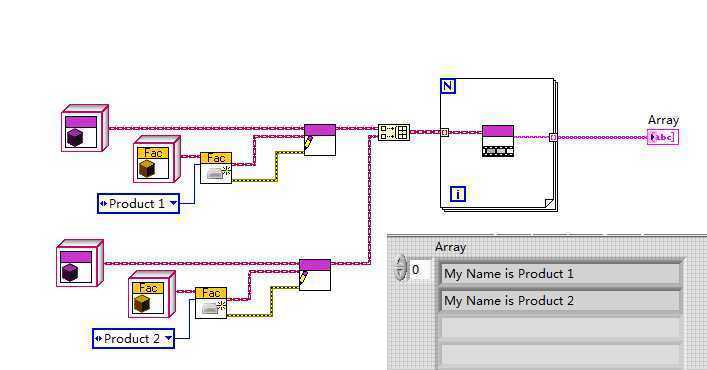Select the class method VI inside For Loop
This screenshot has height=370, width=707.
point(498,141)
